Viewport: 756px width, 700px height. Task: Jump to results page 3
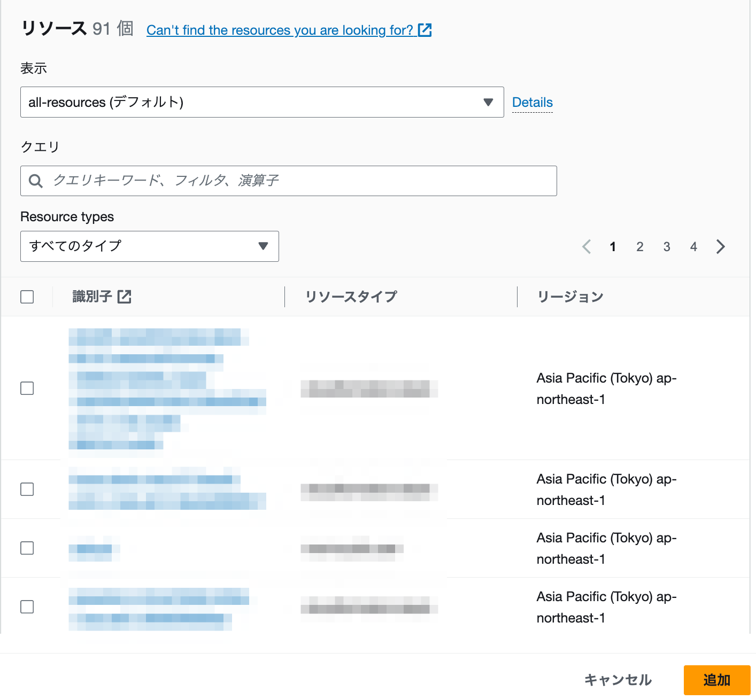667,246
